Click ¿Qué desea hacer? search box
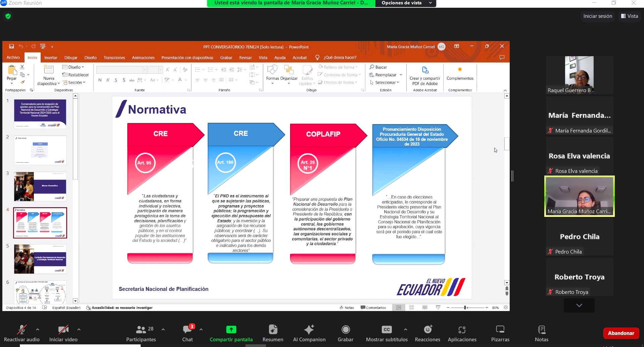This screenshot has height=347, width=644. coord(340,57)
